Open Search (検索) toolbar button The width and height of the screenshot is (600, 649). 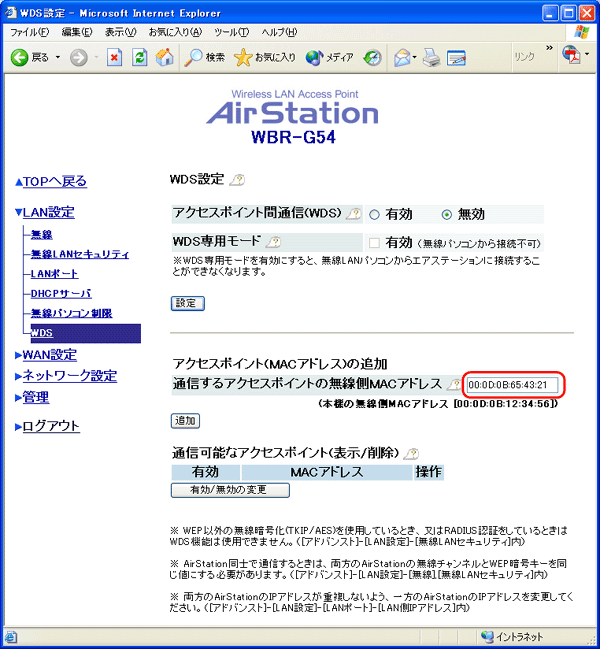click(204, 57)
